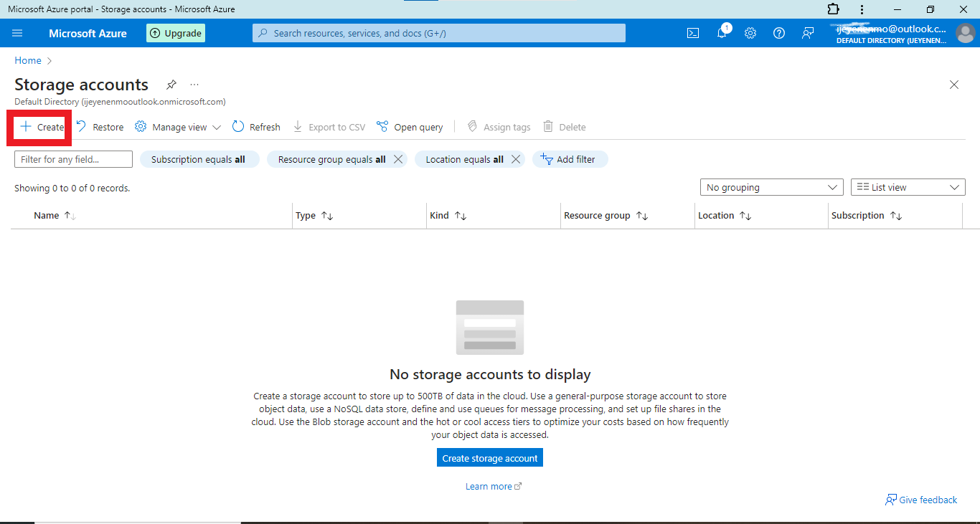The height and width of the screenshot is (524, 980).
Task: Open the feedback icon in header
Action: (808, 33)
